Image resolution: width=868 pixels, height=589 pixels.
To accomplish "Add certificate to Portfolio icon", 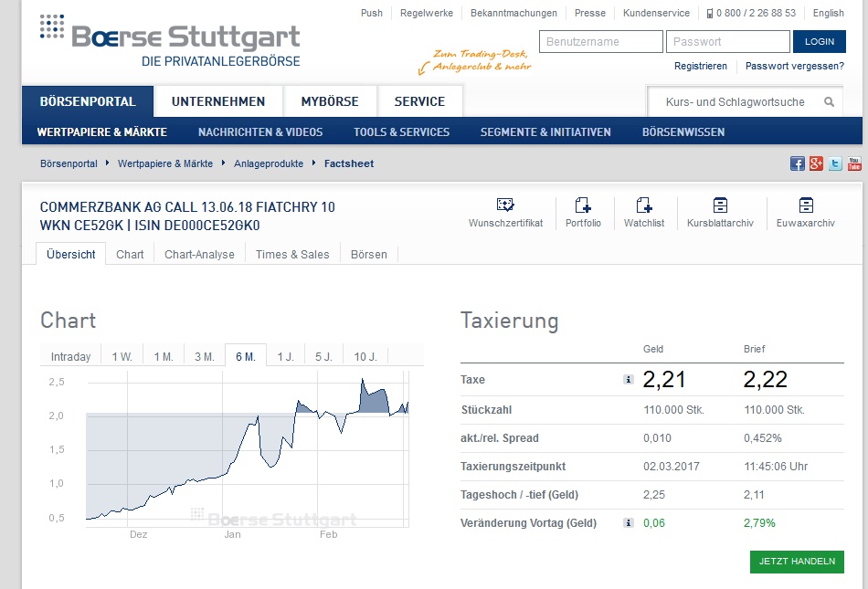I will pos(583,205).
